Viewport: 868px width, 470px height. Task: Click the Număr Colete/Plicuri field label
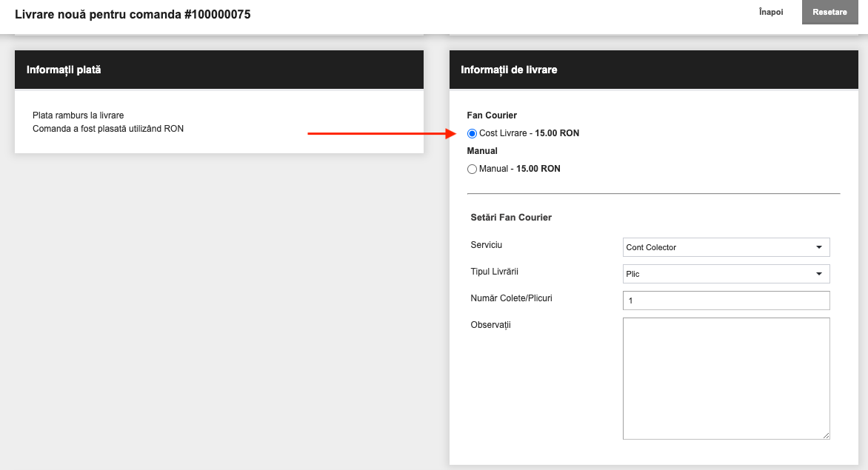click(512, 298)
